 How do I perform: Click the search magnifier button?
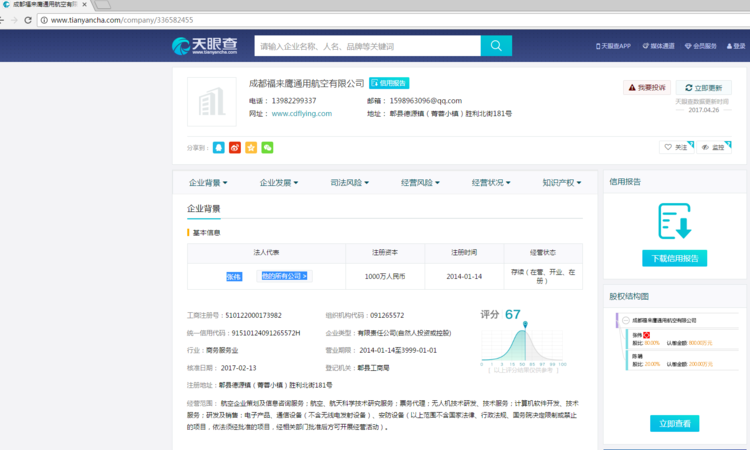coord(496,46)
